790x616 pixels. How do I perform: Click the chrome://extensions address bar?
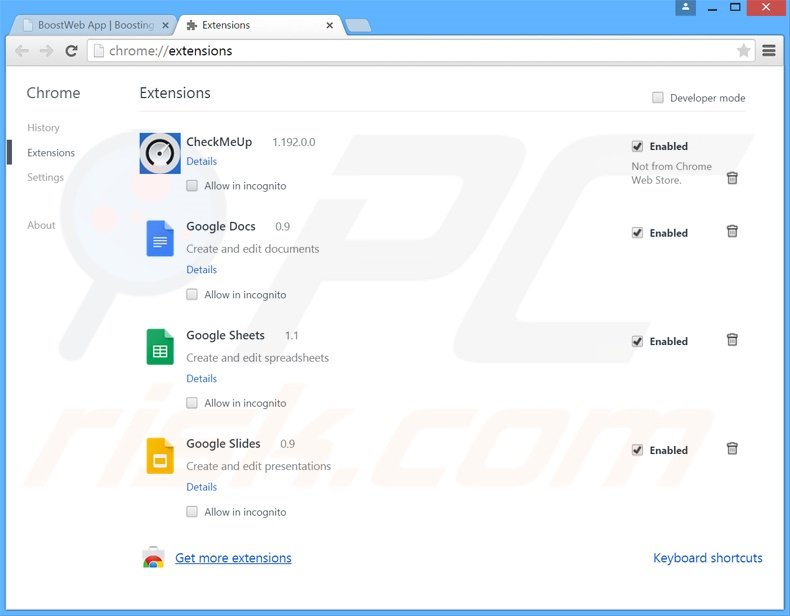tap(400, 51)
